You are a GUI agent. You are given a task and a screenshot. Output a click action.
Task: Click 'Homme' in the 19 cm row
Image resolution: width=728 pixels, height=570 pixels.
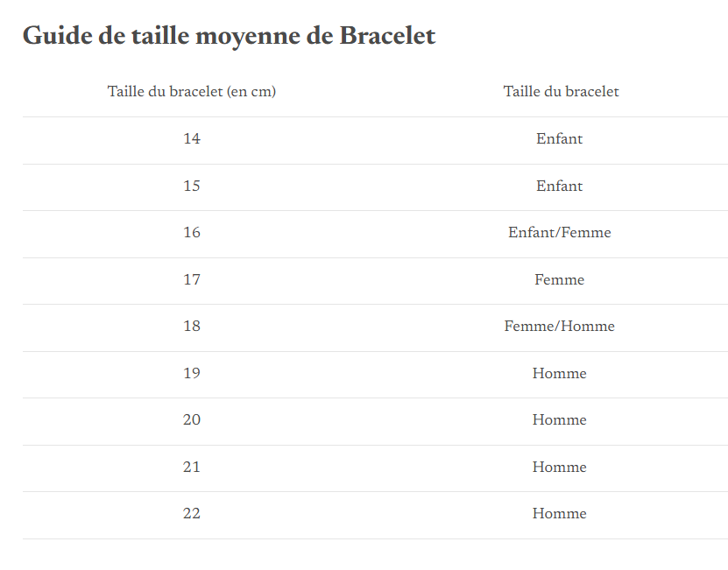point(559,373)
